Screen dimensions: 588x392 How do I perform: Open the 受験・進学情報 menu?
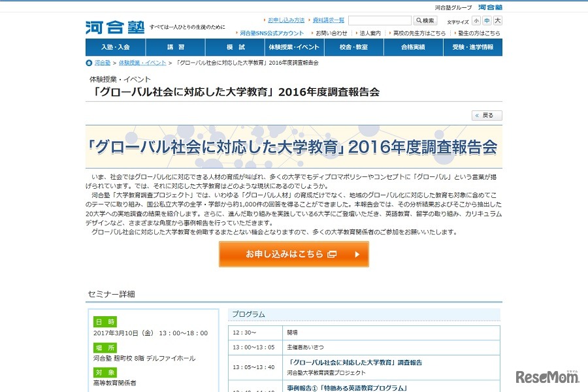[473, 47]
